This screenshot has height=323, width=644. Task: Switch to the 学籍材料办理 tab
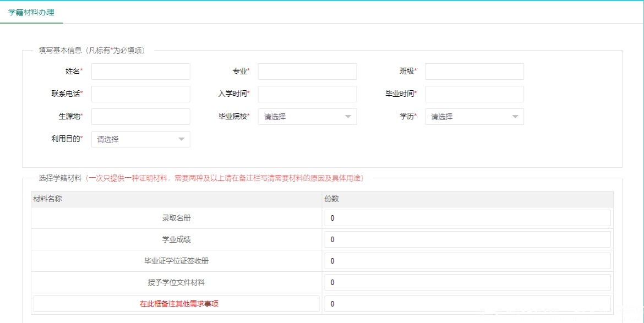pos(31,12)
